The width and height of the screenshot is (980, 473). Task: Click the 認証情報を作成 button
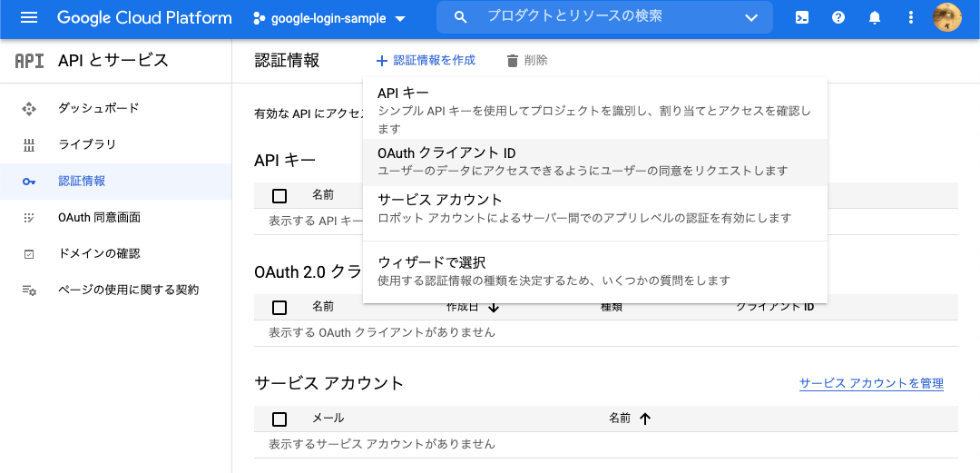tap(426, 60)
